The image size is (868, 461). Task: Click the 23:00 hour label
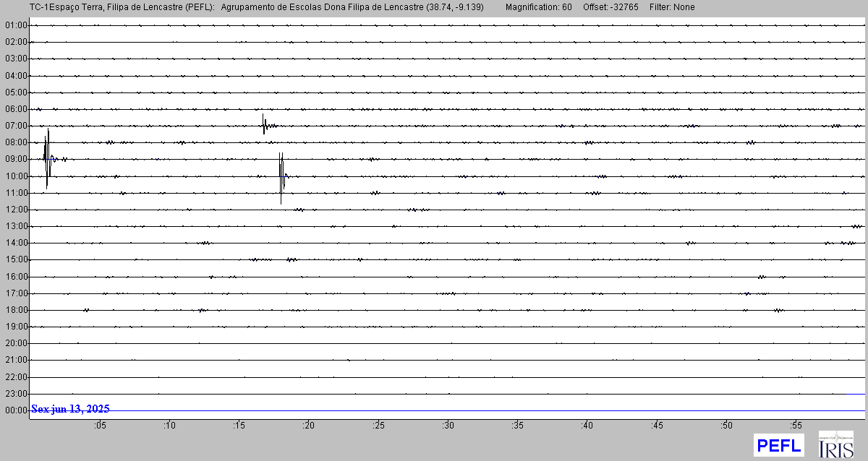[x=16, y=394]
